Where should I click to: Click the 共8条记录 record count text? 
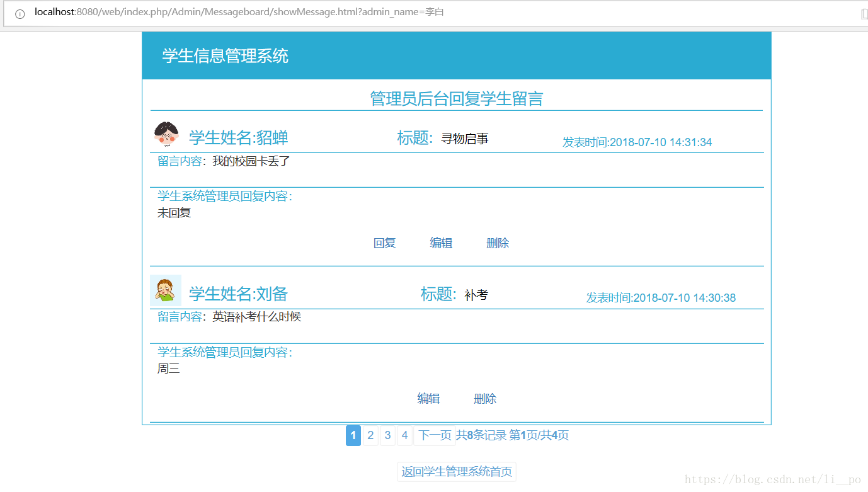pyautogui.click(x=481, y=435)
